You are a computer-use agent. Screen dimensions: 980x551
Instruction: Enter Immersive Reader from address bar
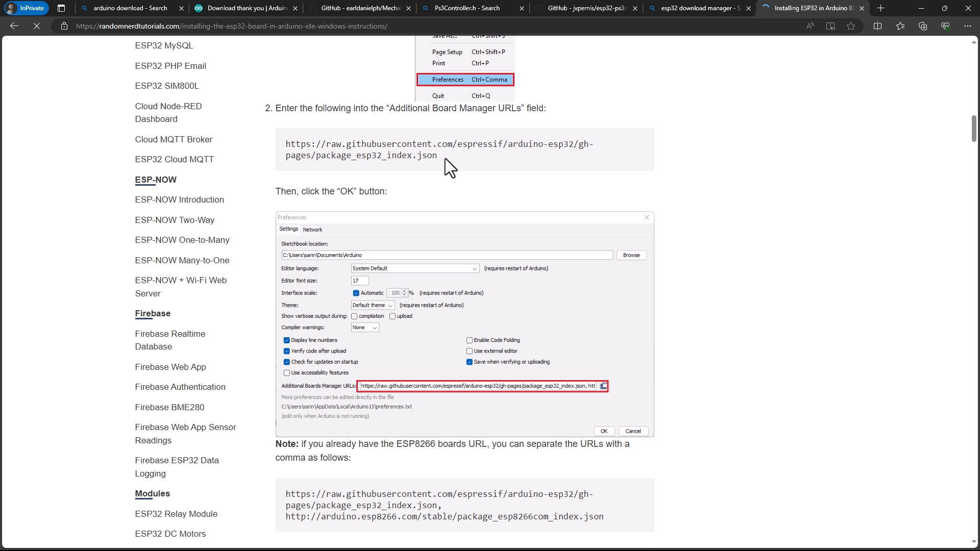830,26
